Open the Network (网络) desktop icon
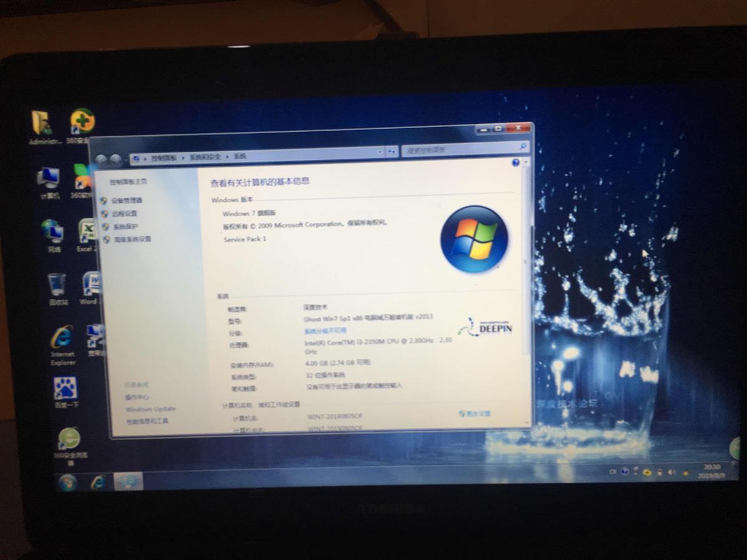The height and width of the screenshot is (560, 747). coord(52,235)
